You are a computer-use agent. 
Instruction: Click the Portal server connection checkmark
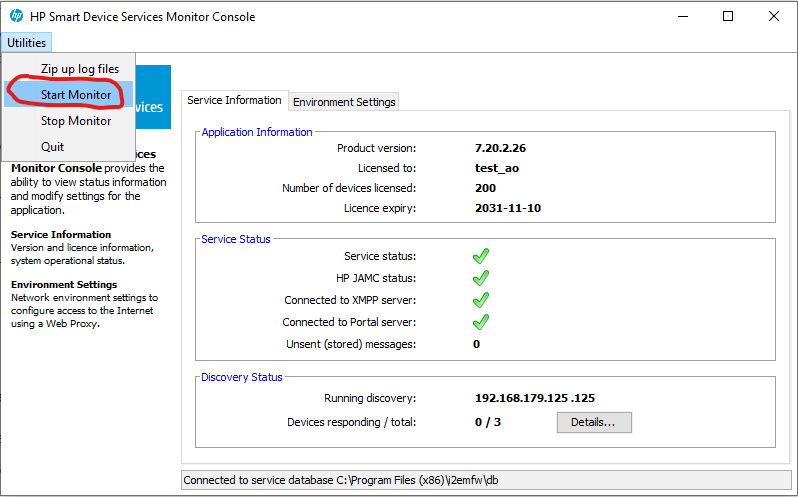click(480, 322)
